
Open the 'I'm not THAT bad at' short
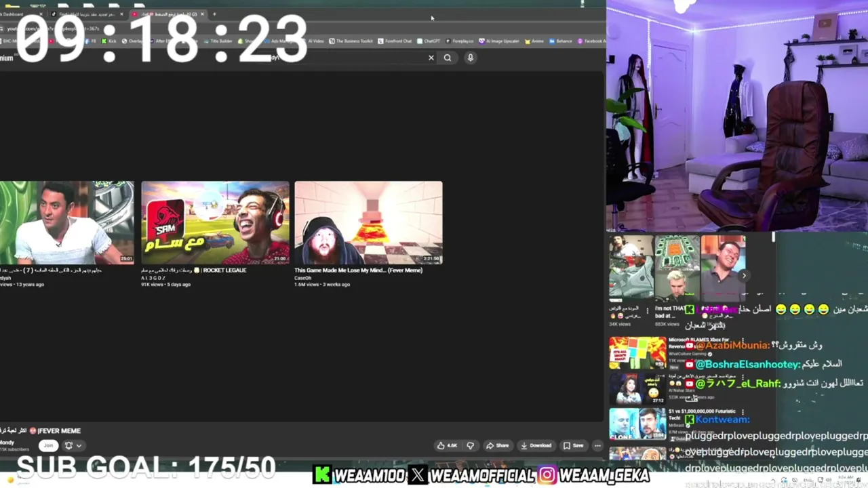point(676,268)
